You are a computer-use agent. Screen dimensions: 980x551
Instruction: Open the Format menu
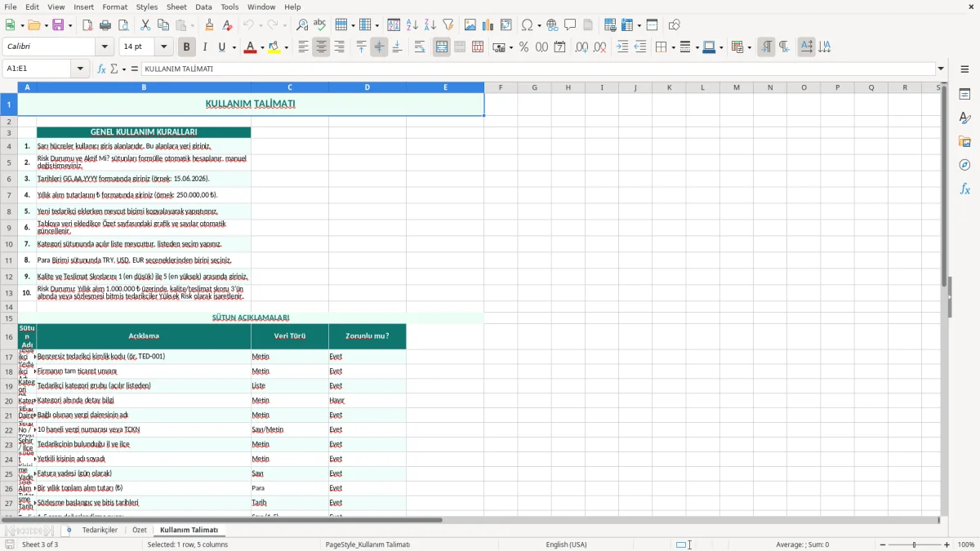point(114,7)
